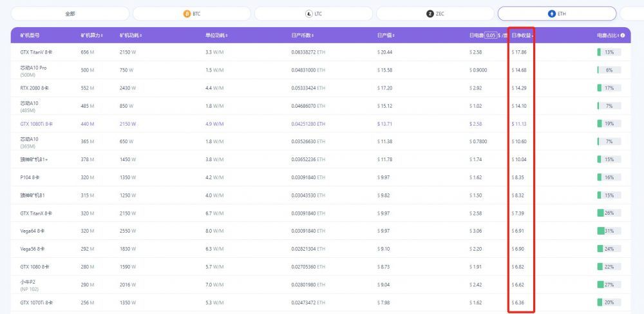Click the $ 20.44 daily value
The width and height of the screenshot is (644, 314).
tap(385, 52)
